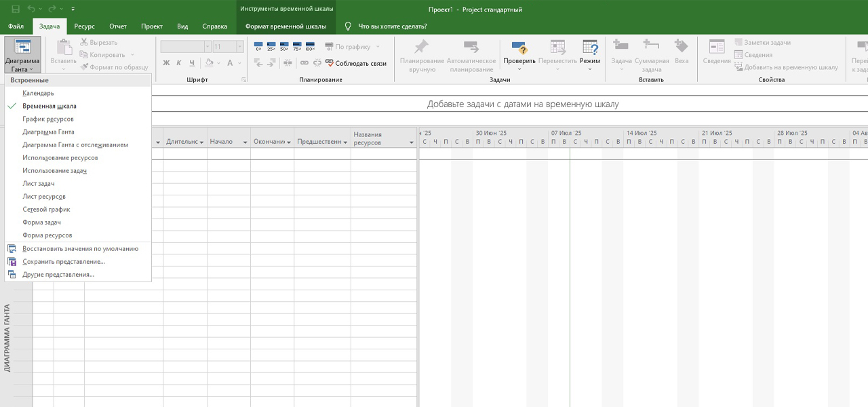The image size is (868, 407).
Task: Click the Проверить inspect button
Action: (519, 55)
